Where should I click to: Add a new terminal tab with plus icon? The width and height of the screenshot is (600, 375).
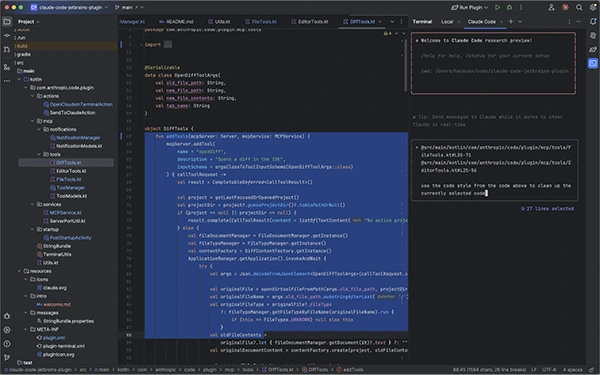(x=511, y=21)
